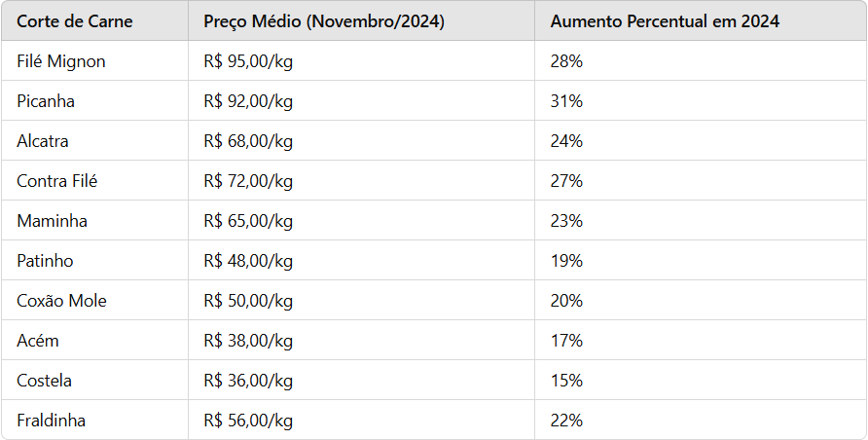This screenshot has height=440, width=868.
Task: Select the R$ 92,00/kg price cell
Action: coord(248,101)
